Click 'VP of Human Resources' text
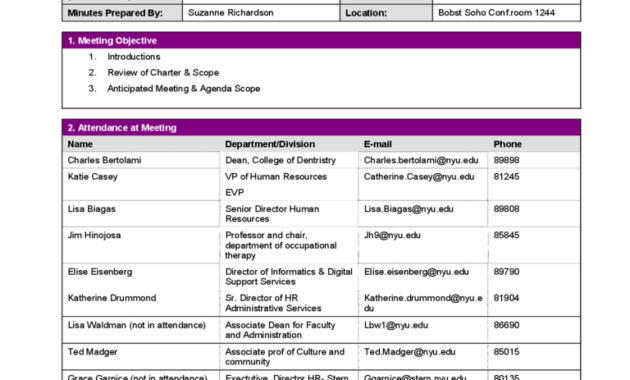 click(276, 177)
